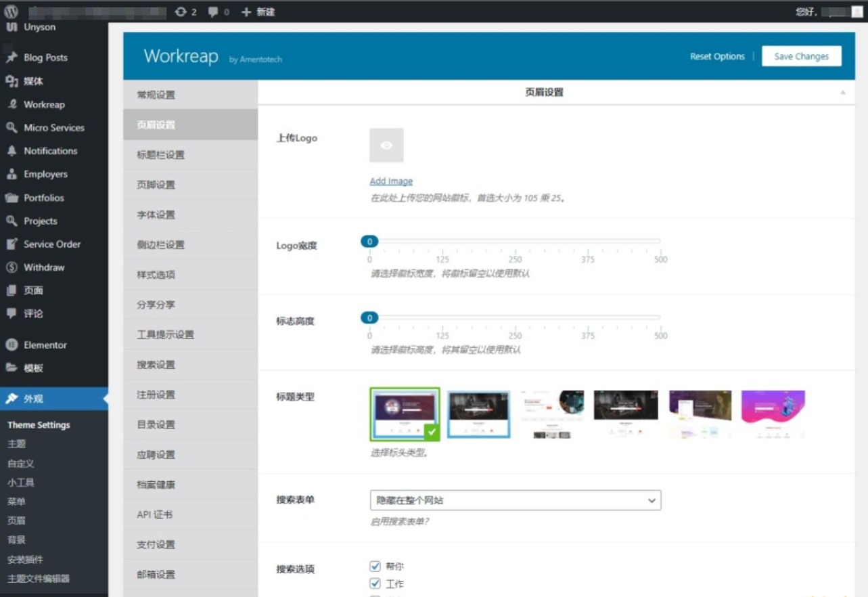Open 字体设置 tab
This screenshot has width=868, height=597.
[190, 215]
